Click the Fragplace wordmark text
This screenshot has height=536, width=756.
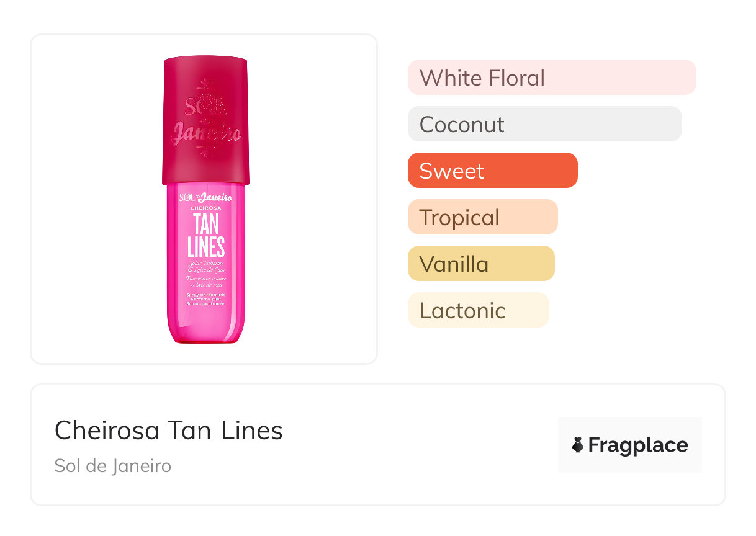click(637, 445)
